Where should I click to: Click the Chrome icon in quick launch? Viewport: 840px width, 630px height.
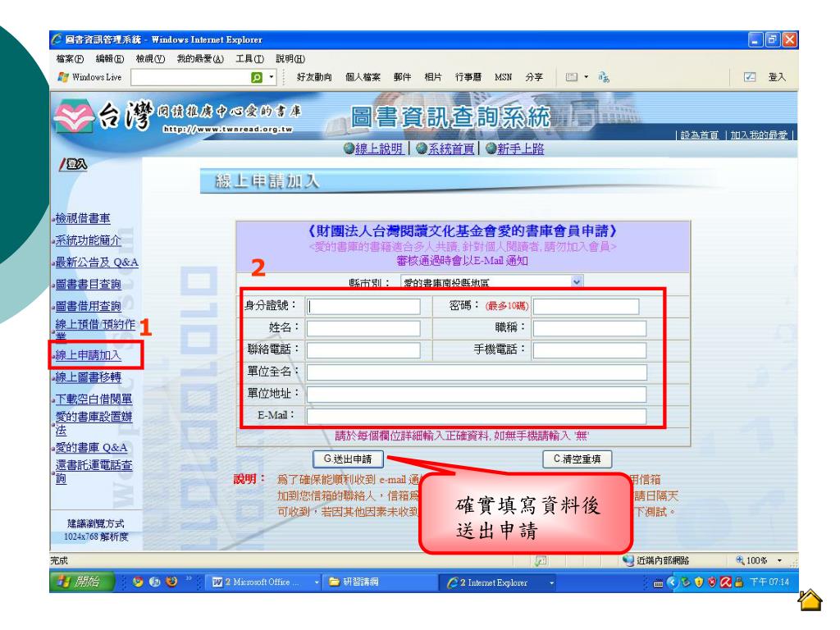tap(138, 582)
